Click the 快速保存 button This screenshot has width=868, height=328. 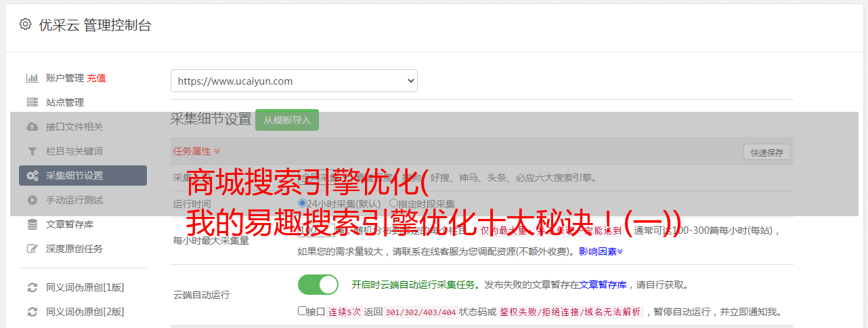point(766,152)
